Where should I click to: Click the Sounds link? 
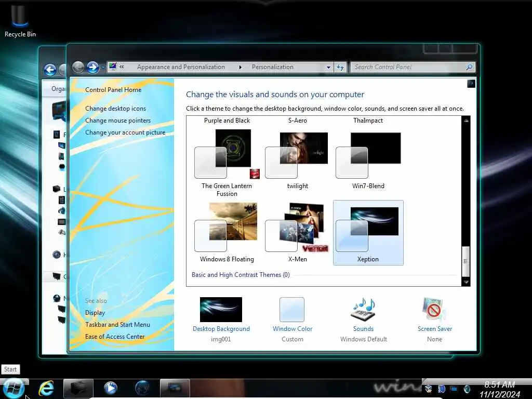[x=363, y=329]
